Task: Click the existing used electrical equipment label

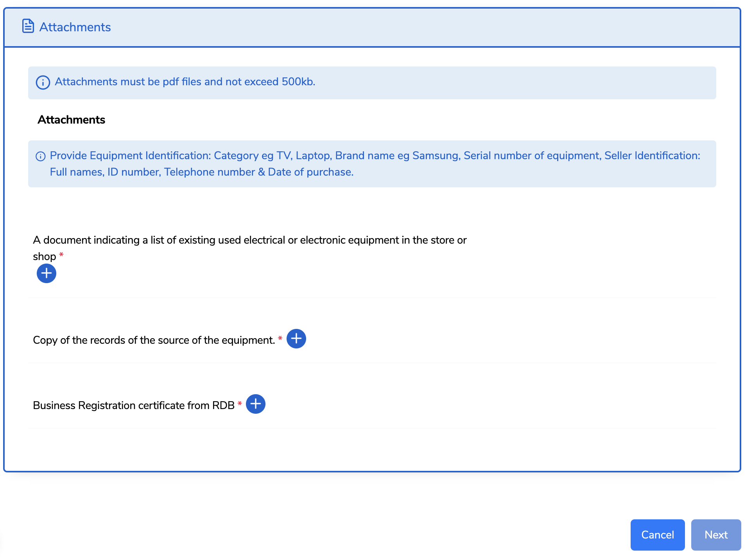Action: click(249, 240)
